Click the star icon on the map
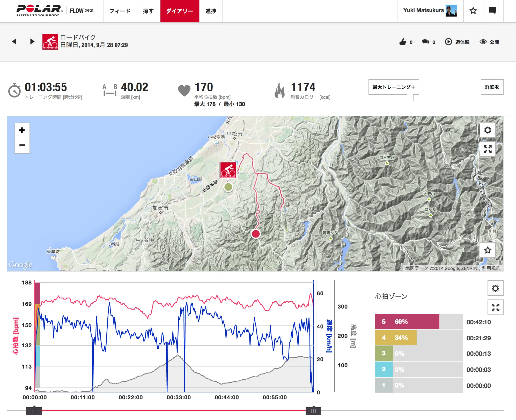The width and height of the screenshot is (516, 420). point(488,250)
